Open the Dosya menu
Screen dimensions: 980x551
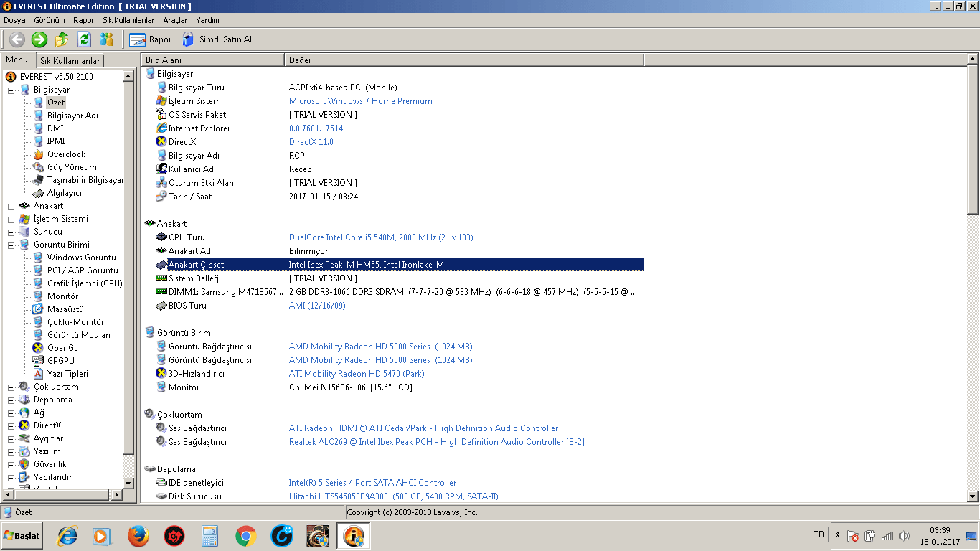tap(14, 20)
